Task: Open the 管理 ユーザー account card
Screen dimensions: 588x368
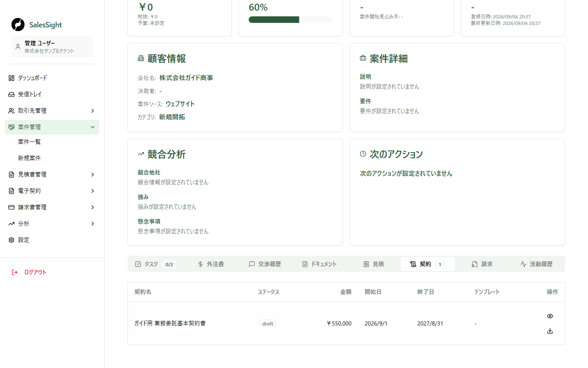Action: click(x=52, y=47)
